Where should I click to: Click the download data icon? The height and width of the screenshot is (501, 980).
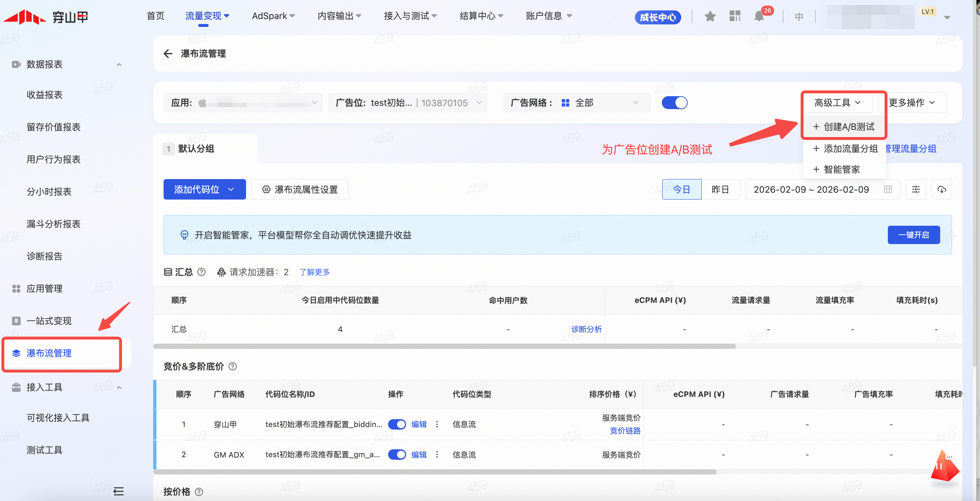942,189
